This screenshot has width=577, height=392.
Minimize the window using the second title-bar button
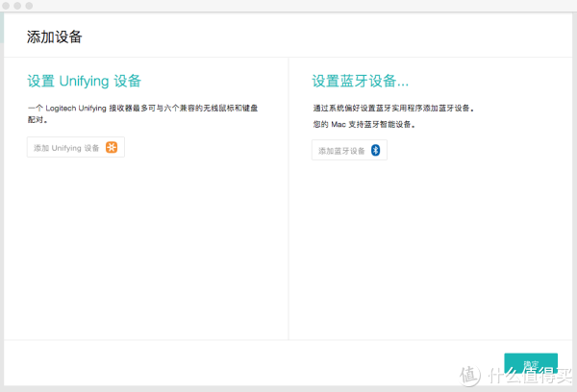click(17, 6)
